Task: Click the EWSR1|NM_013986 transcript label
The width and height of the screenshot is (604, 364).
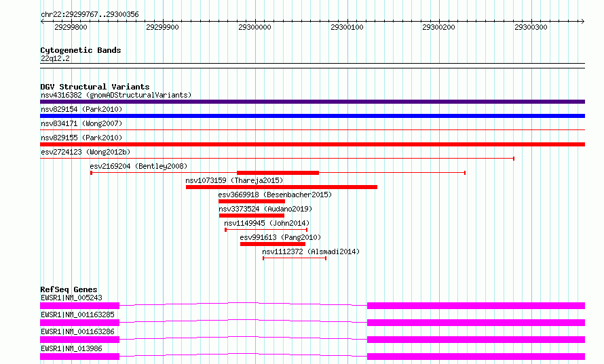Action: (72, 348)
